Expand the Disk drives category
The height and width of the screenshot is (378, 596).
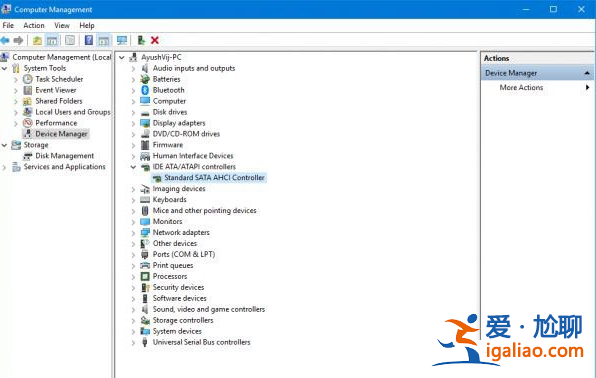click(x=133, y=113)
